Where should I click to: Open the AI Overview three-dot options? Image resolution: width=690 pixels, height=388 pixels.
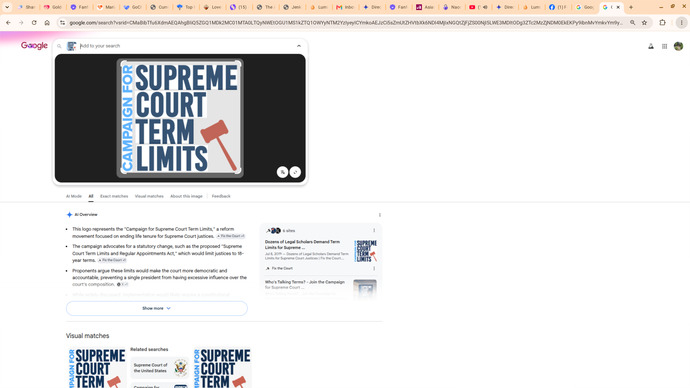click(x=380, y=215)
